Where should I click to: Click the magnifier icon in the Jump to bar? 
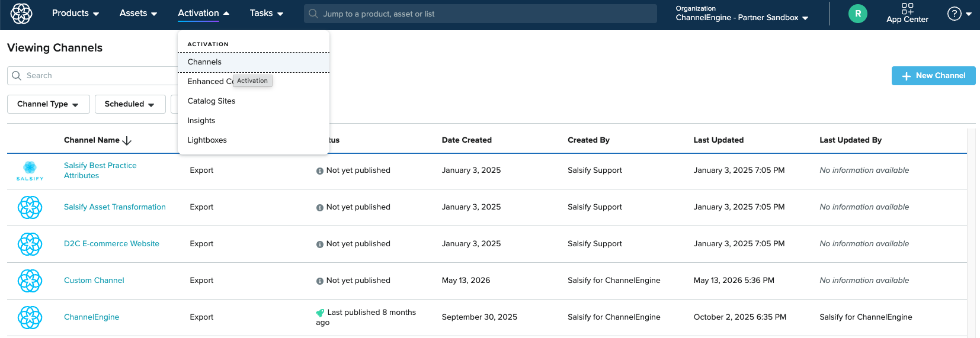(313, 14)
